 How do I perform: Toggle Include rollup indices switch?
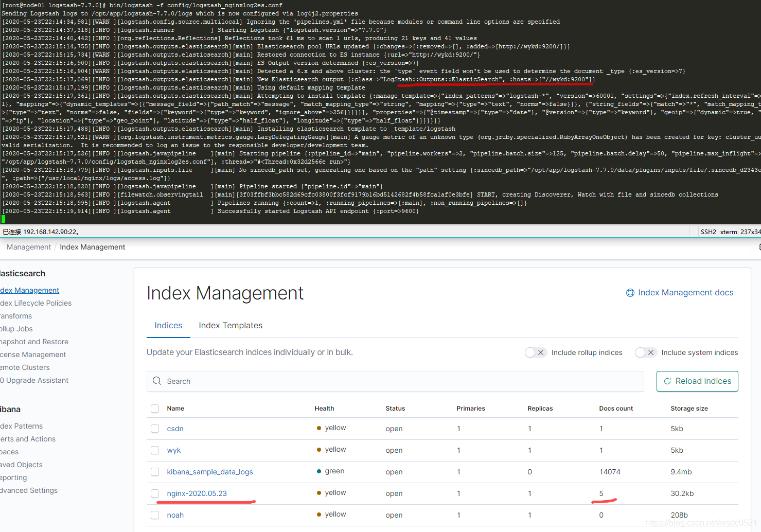click(x=535, y=352)
